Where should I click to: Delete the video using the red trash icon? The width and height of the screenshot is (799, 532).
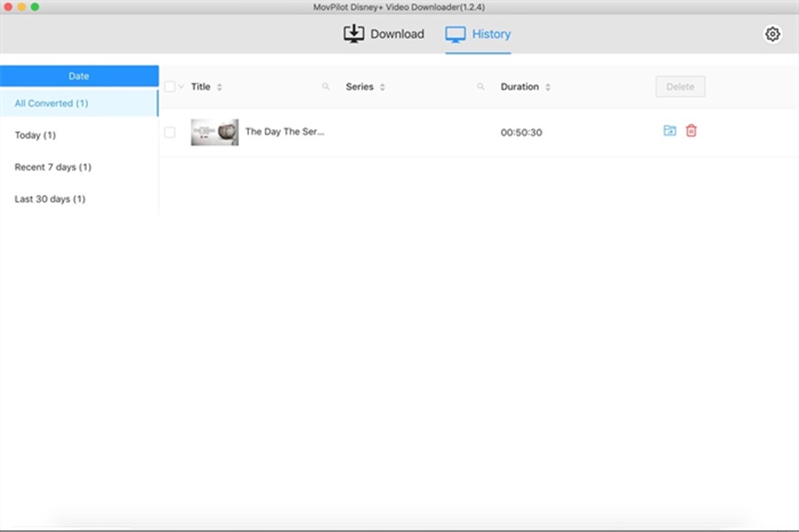coord(692,131)
